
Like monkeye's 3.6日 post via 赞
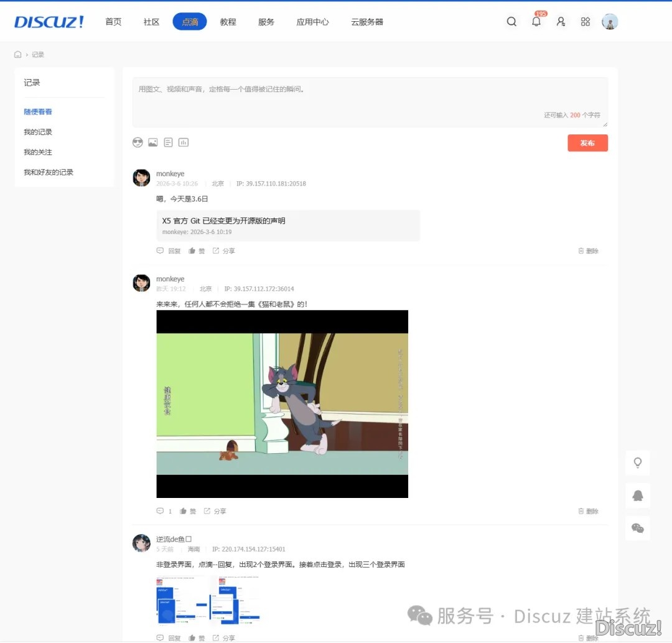[197, 250]
